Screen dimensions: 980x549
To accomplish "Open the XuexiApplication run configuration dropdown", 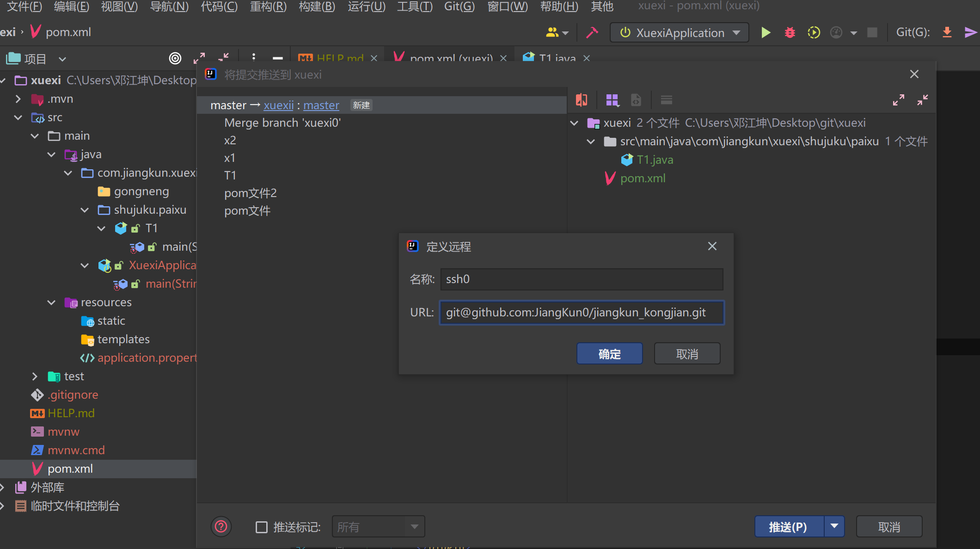I will (680, 33).
